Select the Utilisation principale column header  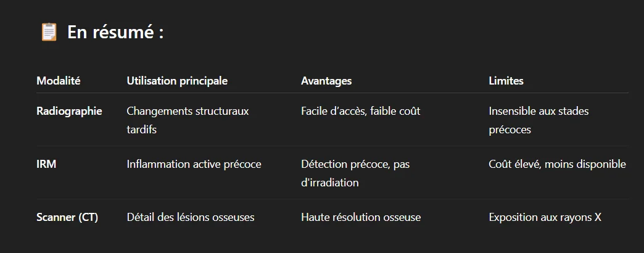point(177,81)
